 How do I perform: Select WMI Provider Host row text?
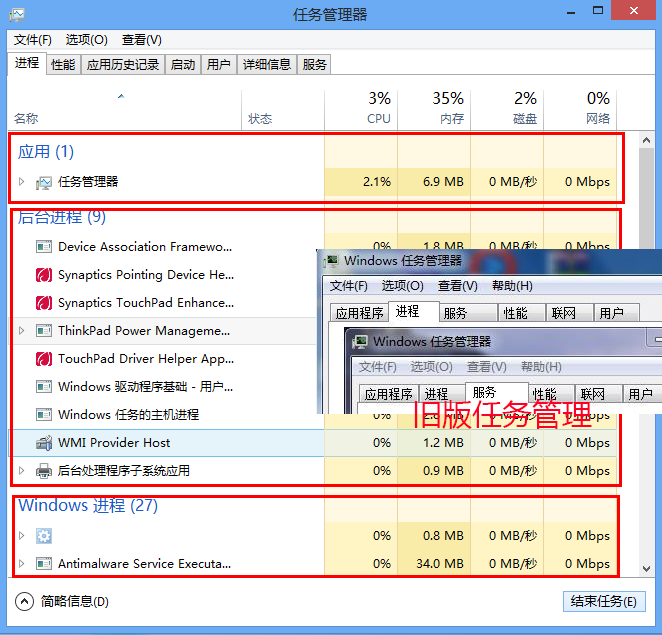114,442
